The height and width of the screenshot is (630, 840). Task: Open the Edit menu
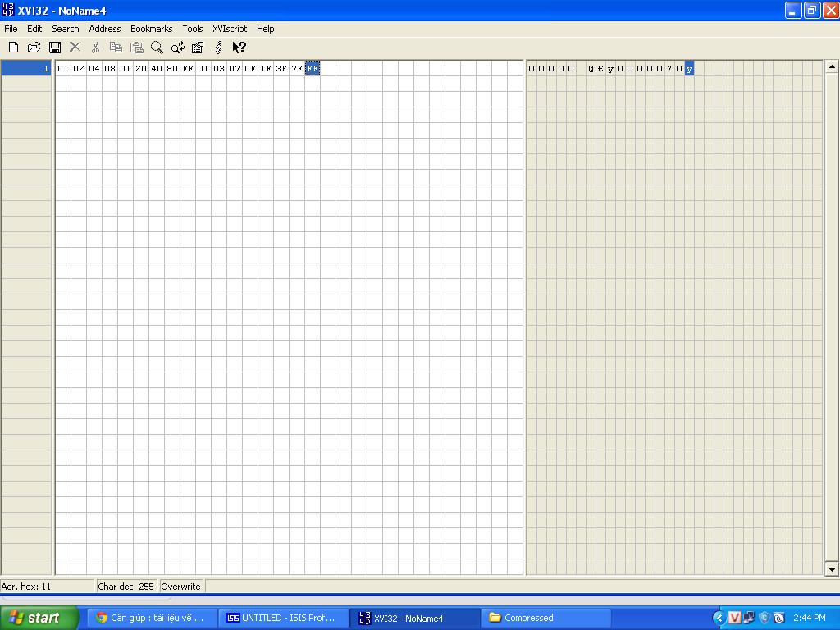click(x=34, y=29)
